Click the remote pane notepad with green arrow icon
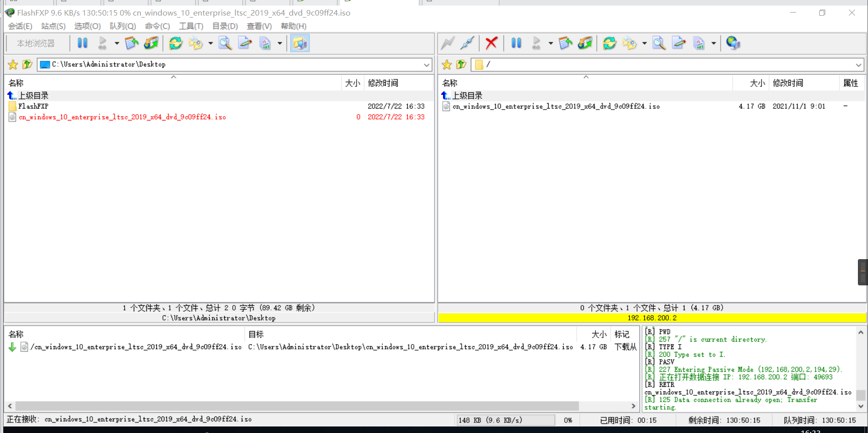868x433 pixels. coord(565,43)
